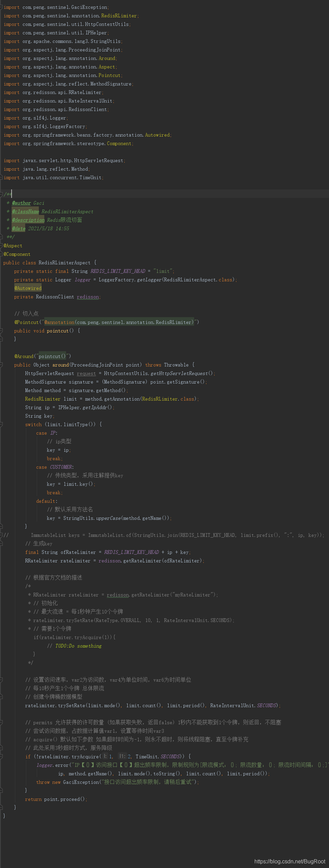Click the @Component annotation
This screenshot has width=329, height=868.
[17, 254]
